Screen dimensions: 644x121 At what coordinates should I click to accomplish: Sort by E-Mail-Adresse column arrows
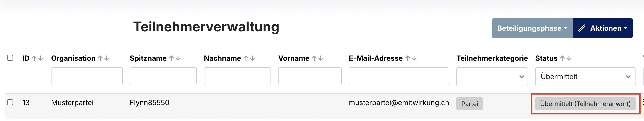tap(411, 58)
